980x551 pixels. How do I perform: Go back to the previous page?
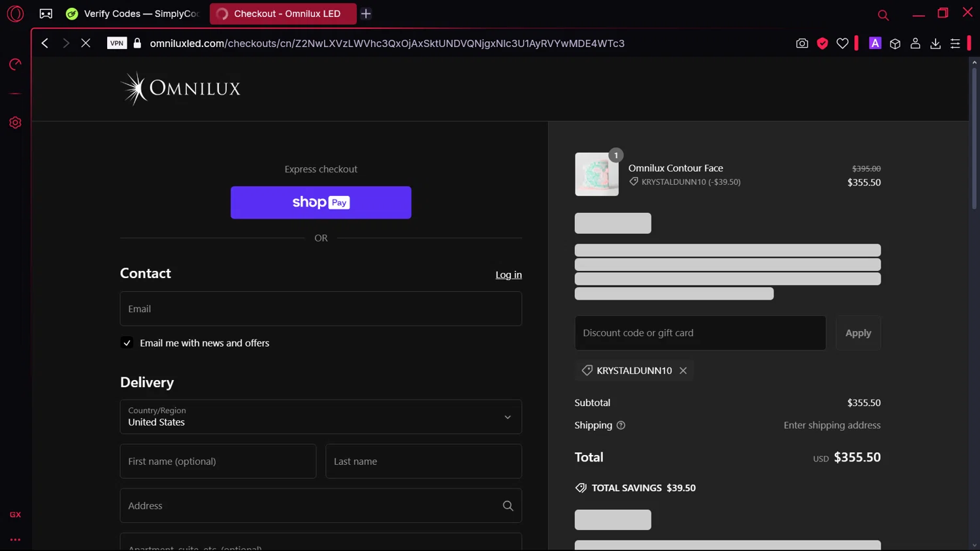tap(44, 43)
